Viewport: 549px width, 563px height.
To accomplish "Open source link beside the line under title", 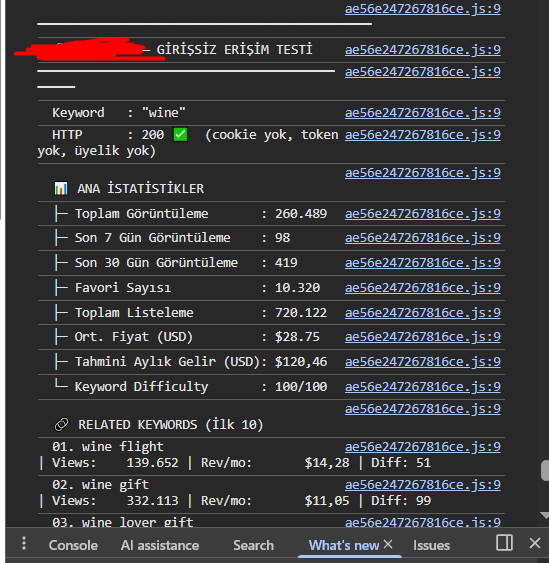I will [x=423, y=72].
